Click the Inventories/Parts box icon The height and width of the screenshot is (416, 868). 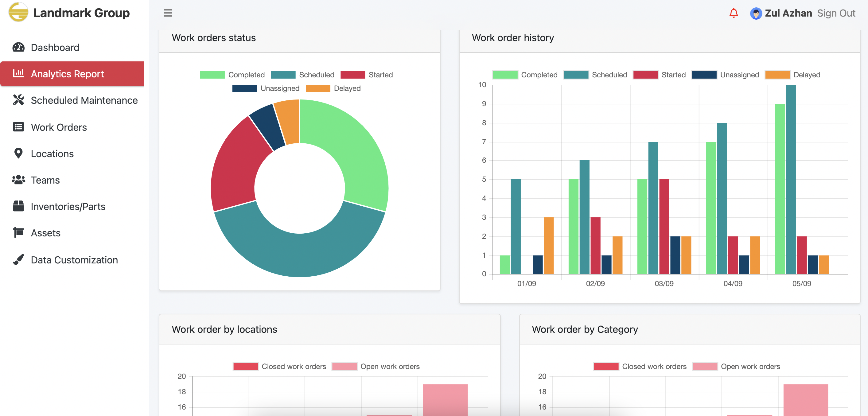click(18, 206)
